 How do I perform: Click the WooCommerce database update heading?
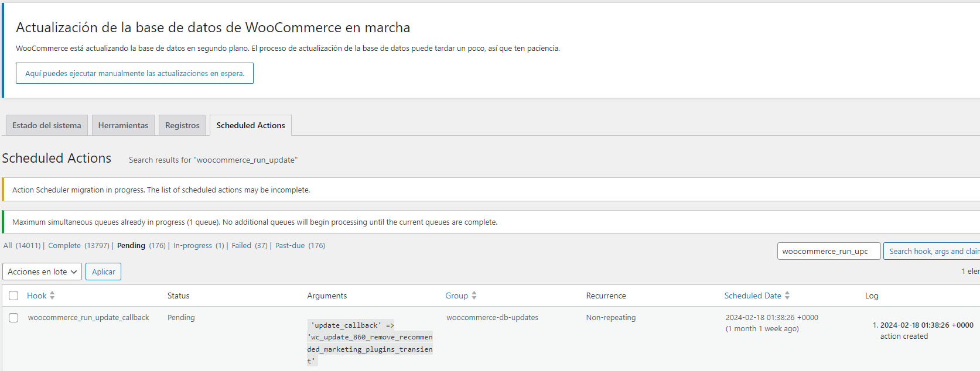click(x=213, y=28)
